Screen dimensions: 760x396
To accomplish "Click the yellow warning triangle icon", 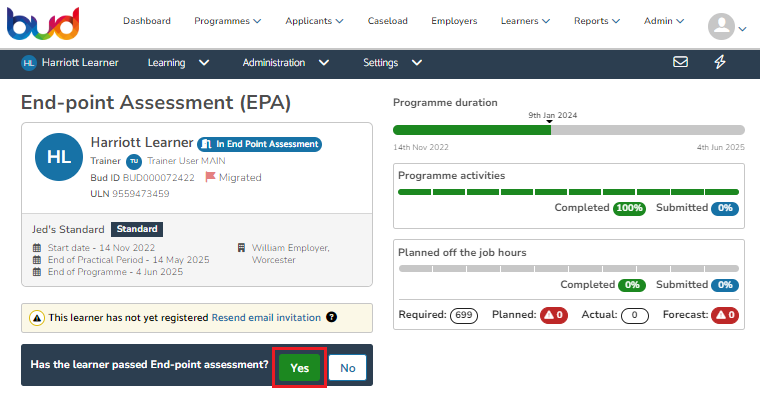I will [x=37, y=318].
